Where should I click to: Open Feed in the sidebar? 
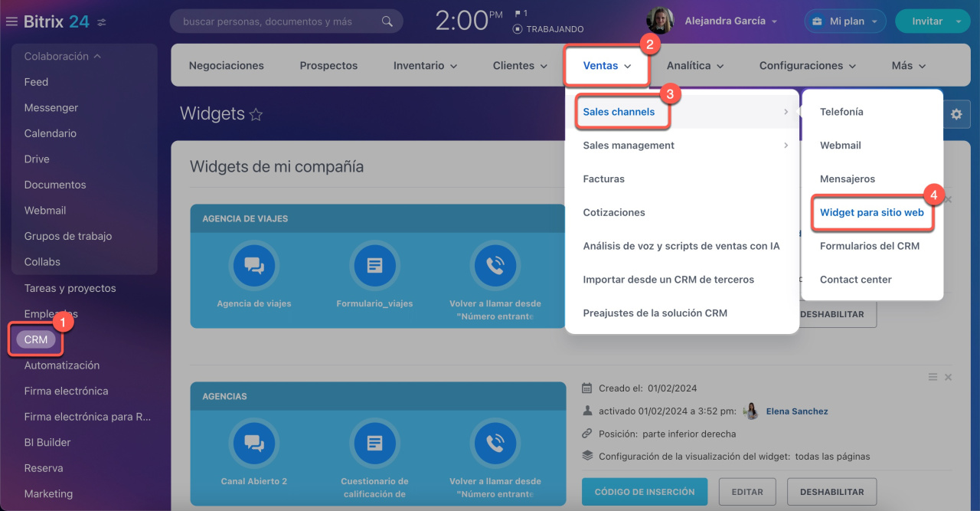(x=36, y=82)
